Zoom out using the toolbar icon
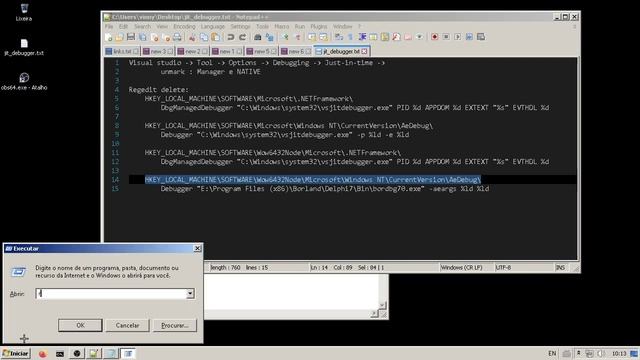The width and height of the screenshot is (640, 360). tap(298, 37)
